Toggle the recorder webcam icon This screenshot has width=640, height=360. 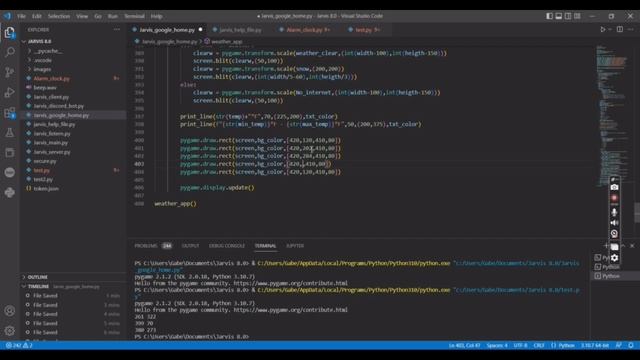coord(614,234)
